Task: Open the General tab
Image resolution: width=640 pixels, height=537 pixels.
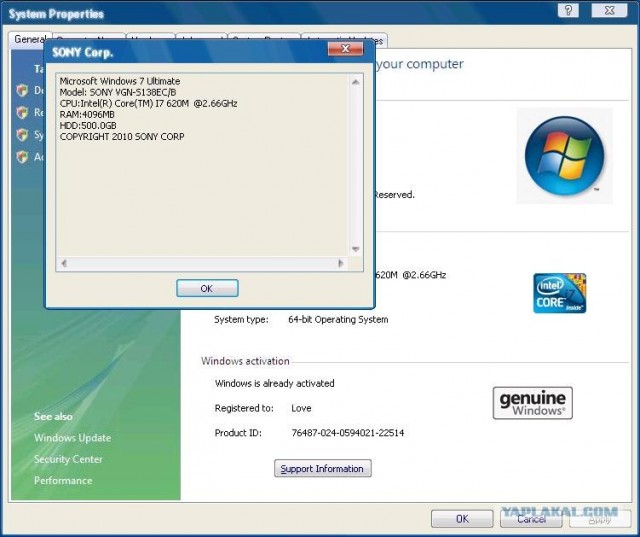Action: click(x=29, y=40)
